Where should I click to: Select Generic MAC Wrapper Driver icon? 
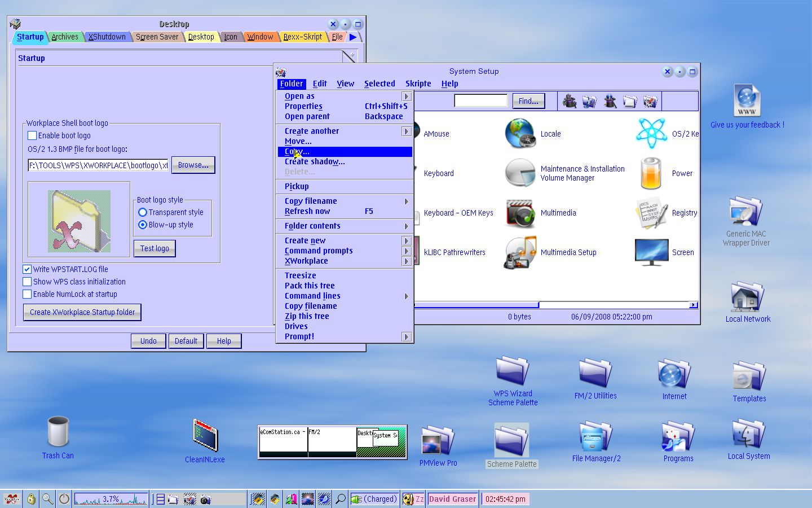[746, 212]
